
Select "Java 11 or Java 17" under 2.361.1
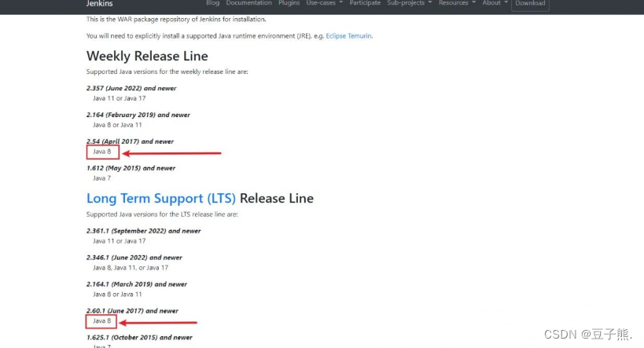coord(119,241)
